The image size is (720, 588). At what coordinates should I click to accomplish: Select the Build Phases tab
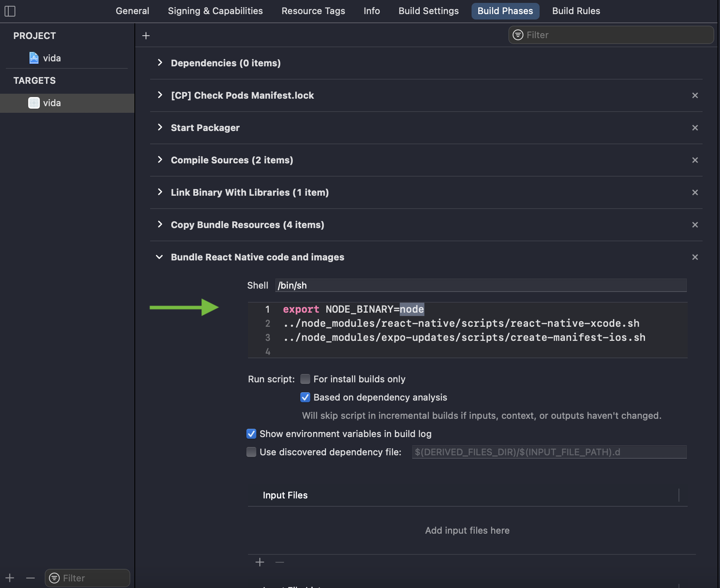[x=505, y=11]
